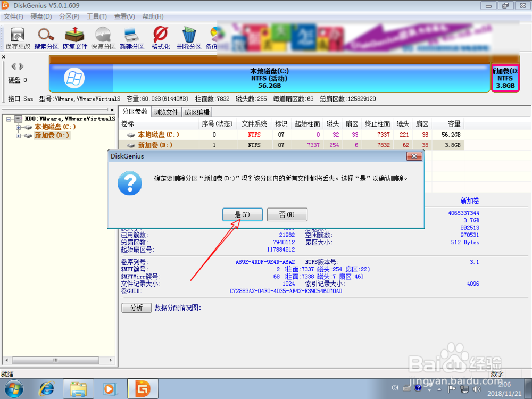Image resolution: width=532 pixels, height=399 pixels.
Task: Open the 分区(P) menu
Action: pos(69,16)
